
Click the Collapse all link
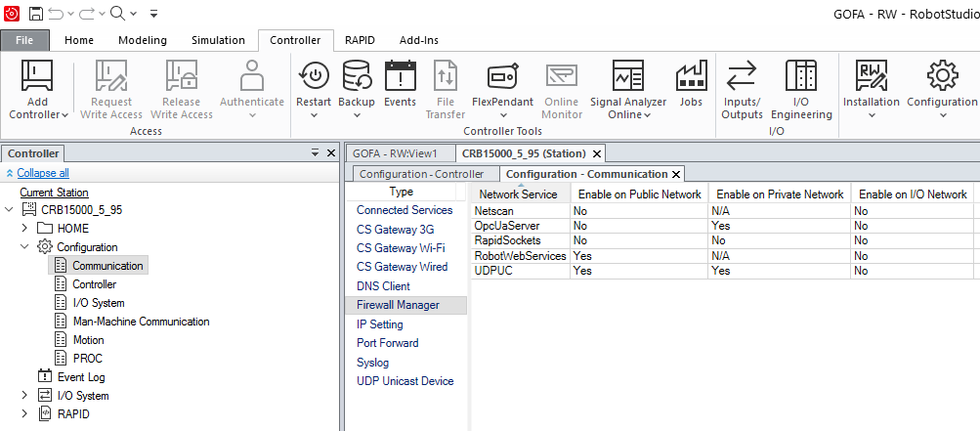(x=42, y=173)
